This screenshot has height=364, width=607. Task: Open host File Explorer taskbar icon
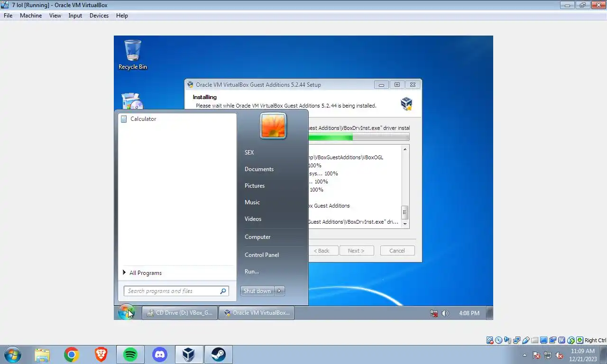(x=42, y=355)
